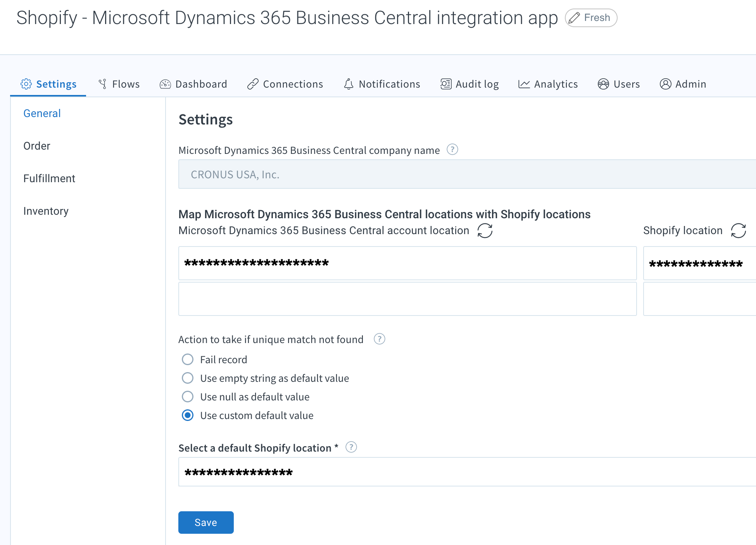Image resolution: width=756 pixels, height=545 pixels.
Task: Click the integration app title text
Action: coord(287,18)
